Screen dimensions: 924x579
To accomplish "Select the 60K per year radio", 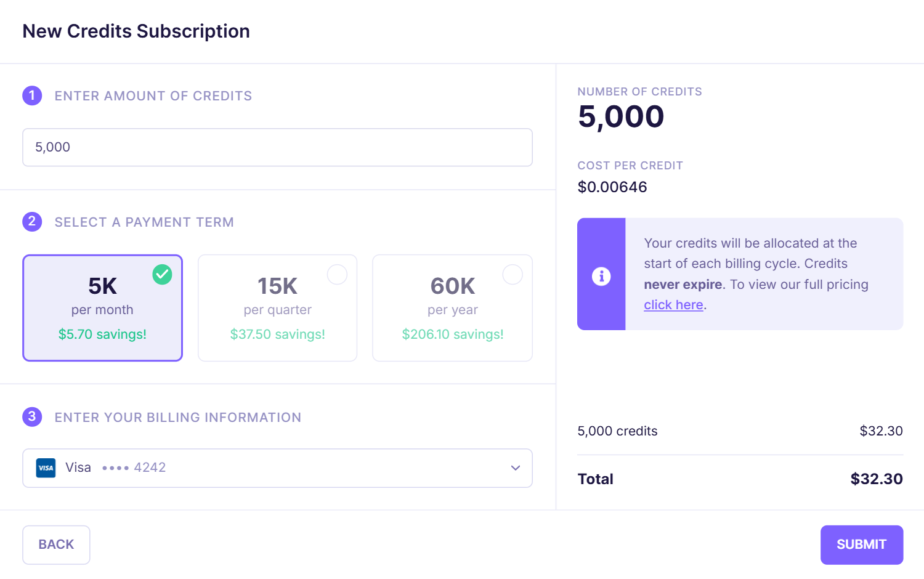I will [513, 274].
